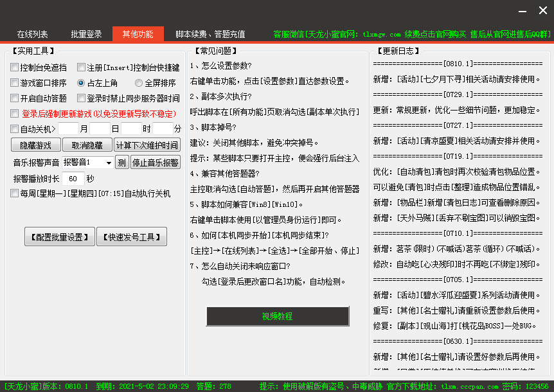Click the 【实用工具】 section title
The image size is (554, 392).
33,51
